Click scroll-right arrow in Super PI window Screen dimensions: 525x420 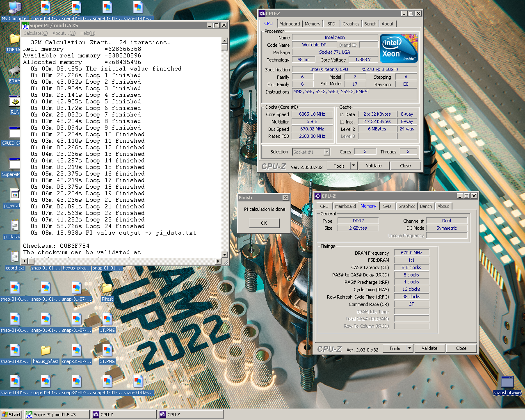point(218,261)
